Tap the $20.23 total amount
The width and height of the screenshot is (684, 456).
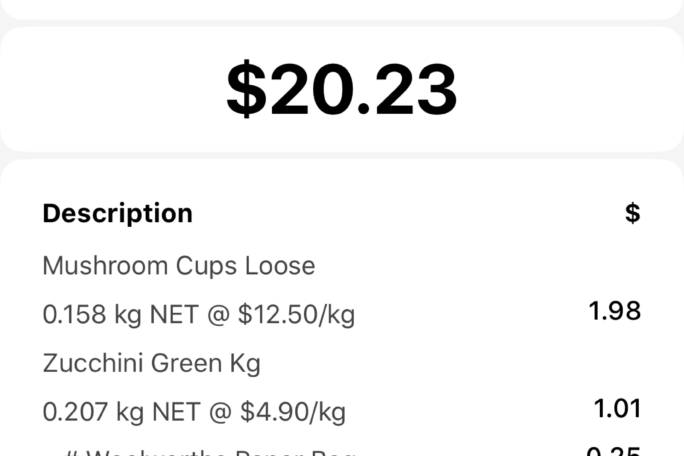[x=342, y=90]
